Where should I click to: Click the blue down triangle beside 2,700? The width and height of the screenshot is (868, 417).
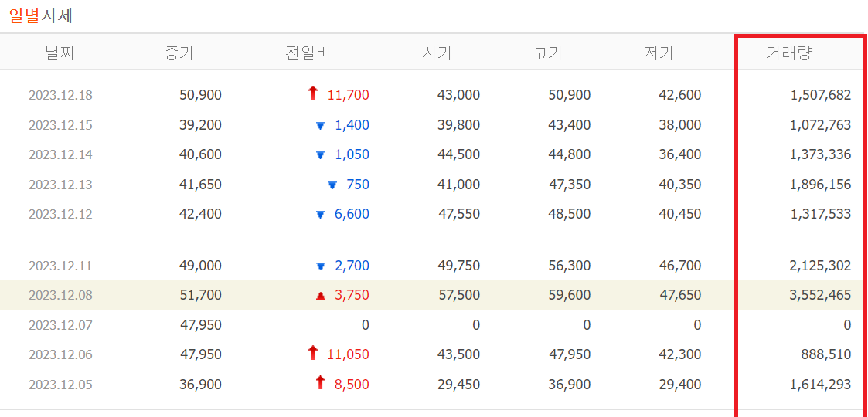[320, 266]
